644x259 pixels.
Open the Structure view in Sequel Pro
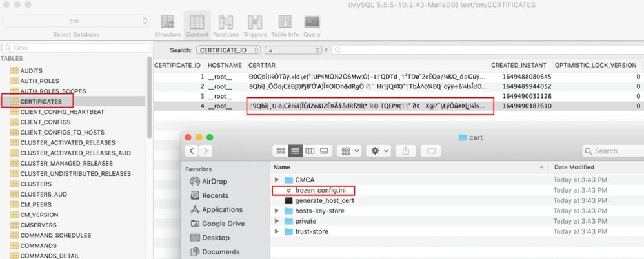168,25
